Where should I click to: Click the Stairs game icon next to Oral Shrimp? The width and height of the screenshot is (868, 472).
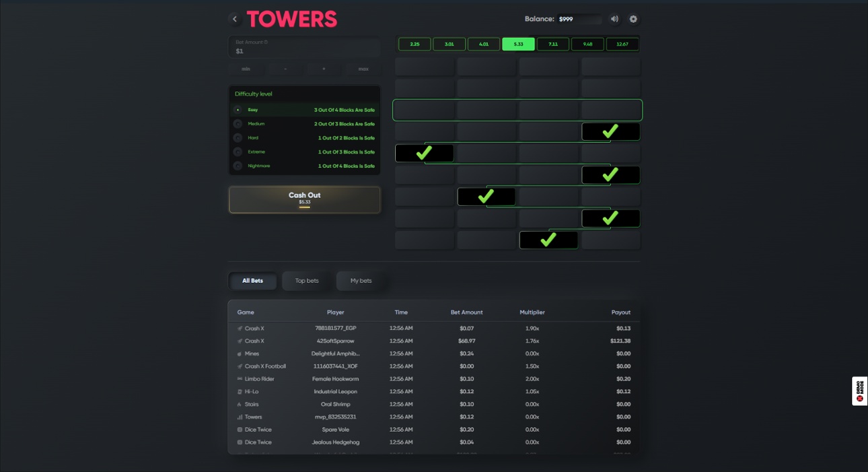coord(240,404)
